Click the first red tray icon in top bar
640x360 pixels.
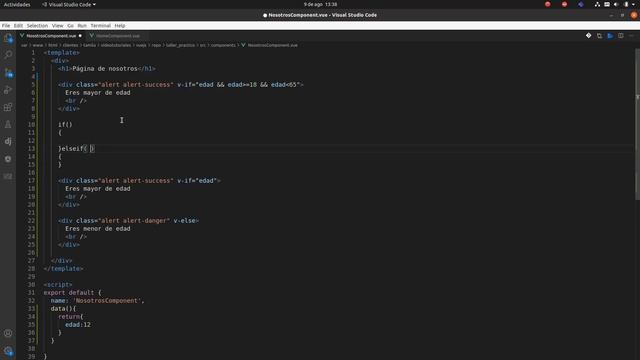[548, 4]
